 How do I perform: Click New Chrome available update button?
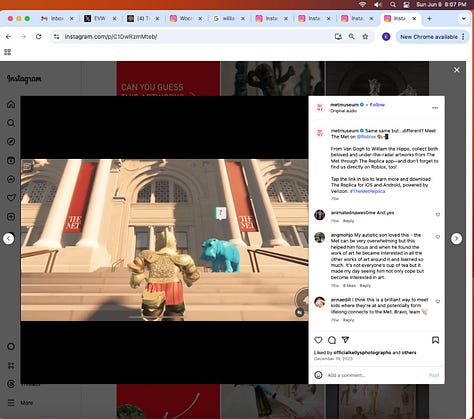coord(429,37)
